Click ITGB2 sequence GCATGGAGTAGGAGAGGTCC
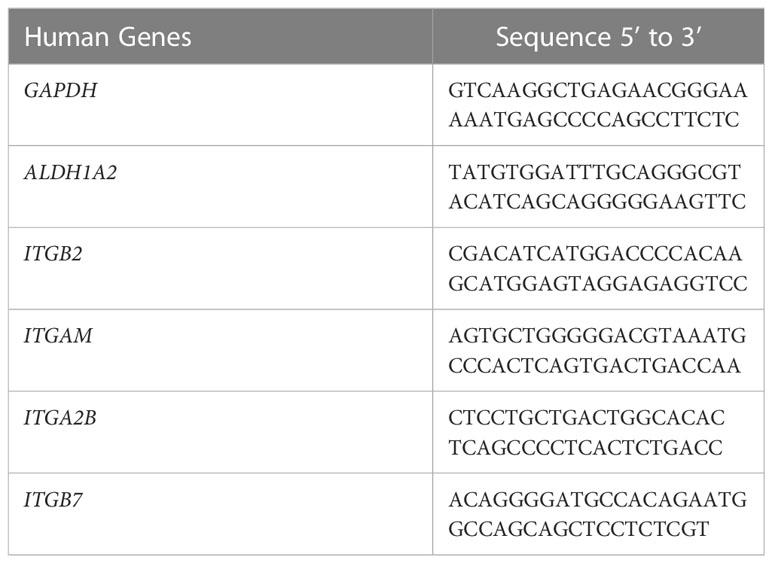This screenshot has width=772, height=563. [598, 284]
